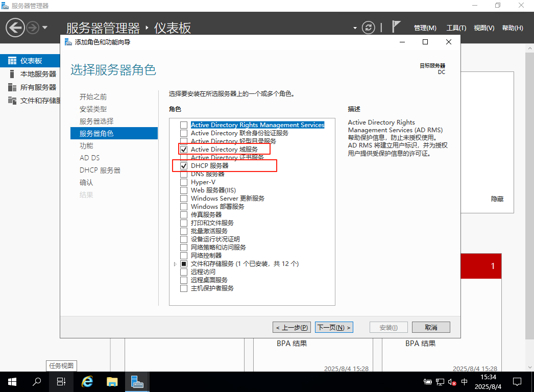Go to AD DS wizard step
Screen dimensions: 534x392
point(89,158)
